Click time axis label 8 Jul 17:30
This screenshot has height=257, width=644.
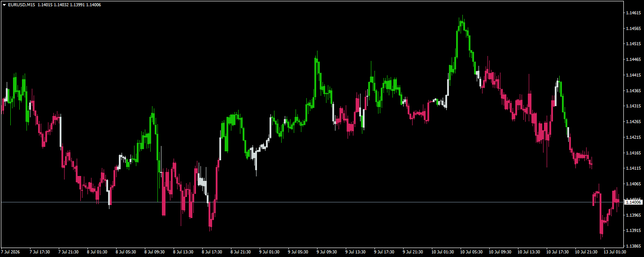212,252
